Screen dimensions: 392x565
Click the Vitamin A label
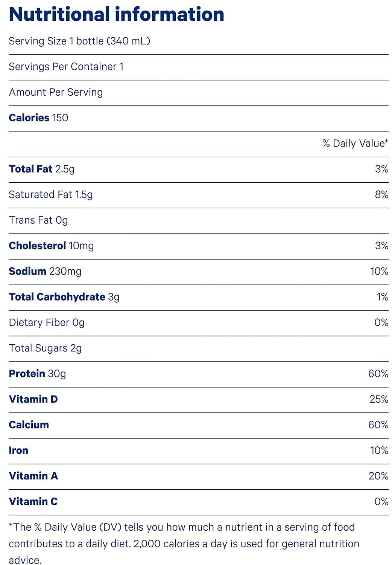33,476
